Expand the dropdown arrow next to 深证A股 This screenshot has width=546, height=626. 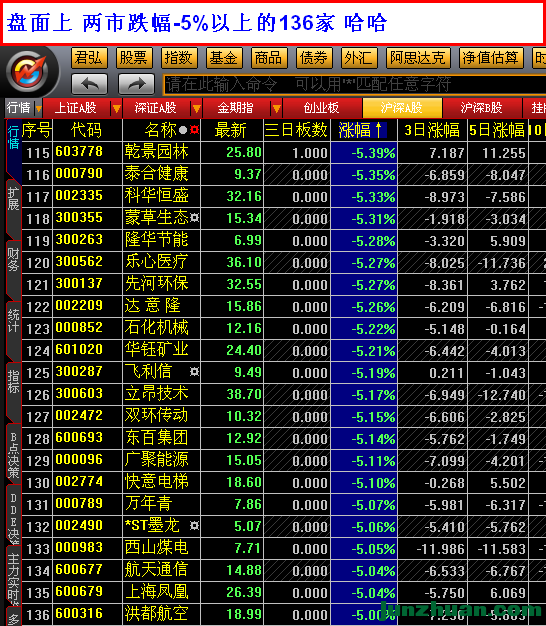pos(196,108)
